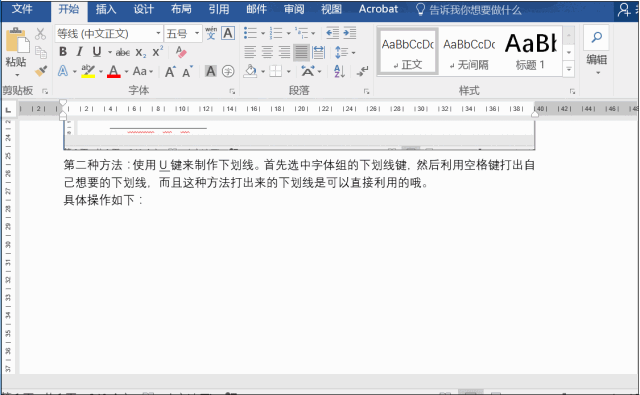
Task: Apply text effects with outlined A
Action: (x=63, y=71)
